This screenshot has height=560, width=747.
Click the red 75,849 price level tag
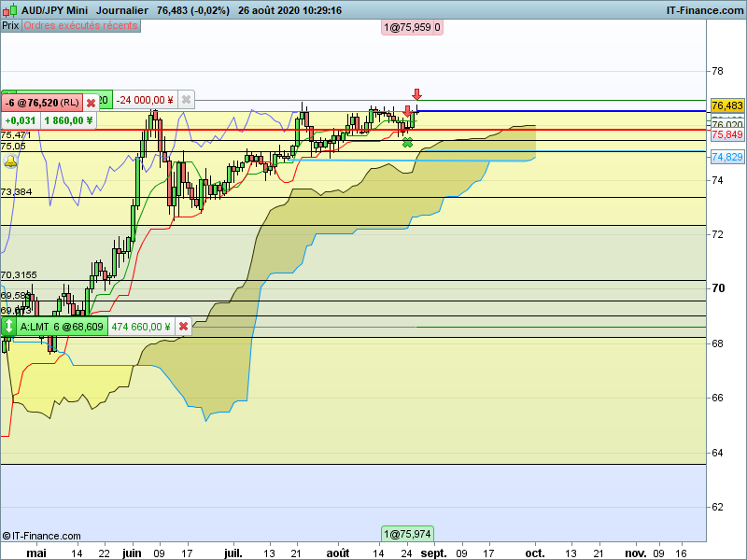pyautogui.click(x=727, y=134)
